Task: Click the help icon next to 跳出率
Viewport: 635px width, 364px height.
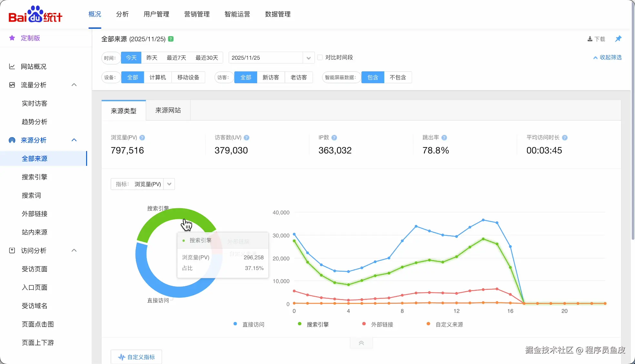Action: point(444,138)
